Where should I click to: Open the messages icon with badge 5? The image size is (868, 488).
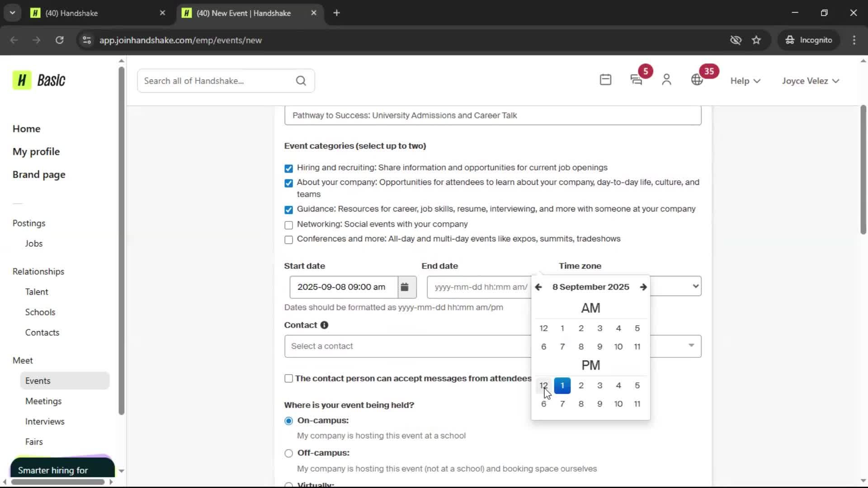coord(636,80)
